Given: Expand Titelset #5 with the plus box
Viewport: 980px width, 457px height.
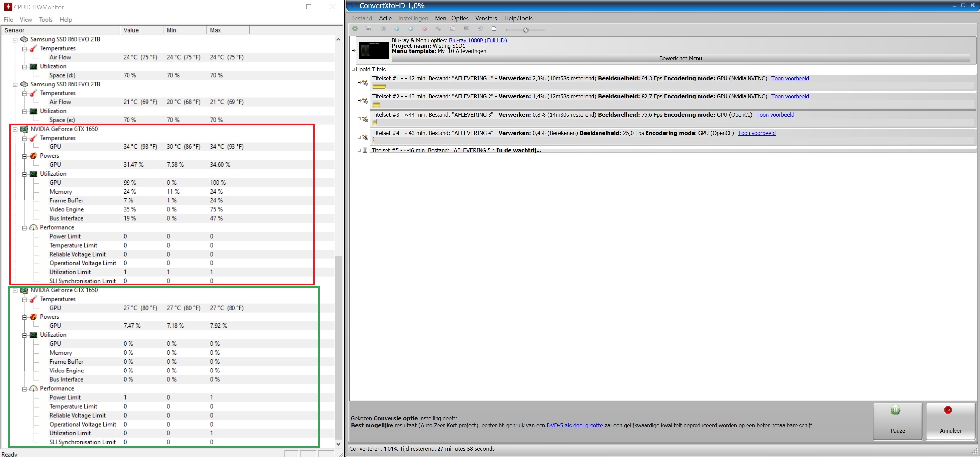Looking at the screenshot, I should coord(359,150).
